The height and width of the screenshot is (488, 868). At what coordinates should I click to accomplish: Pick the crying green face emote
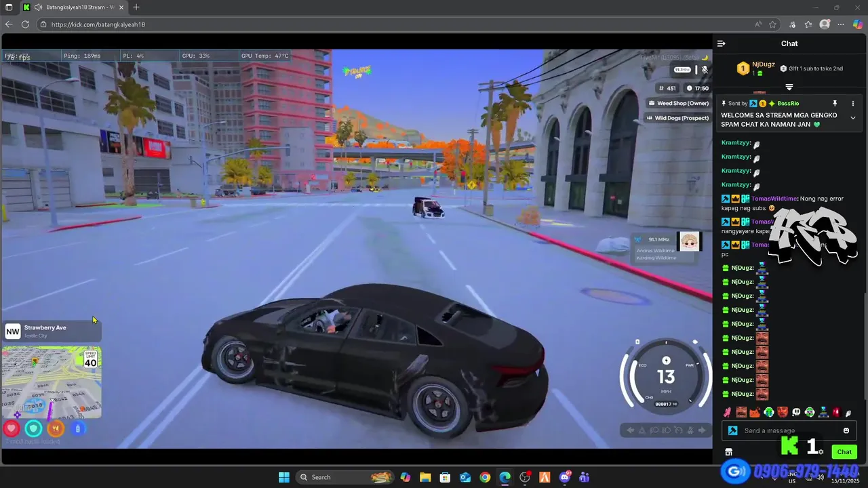[769, 412]
